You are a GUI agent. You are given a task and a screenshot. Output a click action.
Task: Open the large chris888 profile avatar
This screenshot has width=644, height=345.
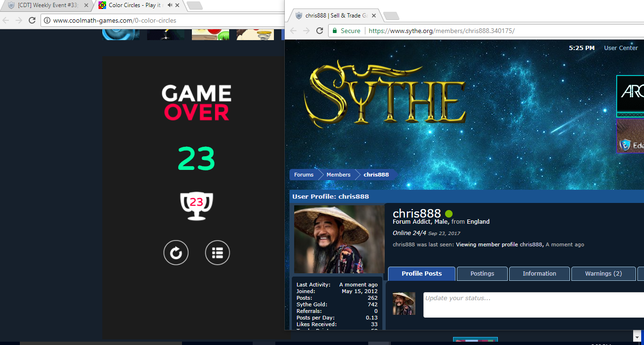[x=339, y=239]
